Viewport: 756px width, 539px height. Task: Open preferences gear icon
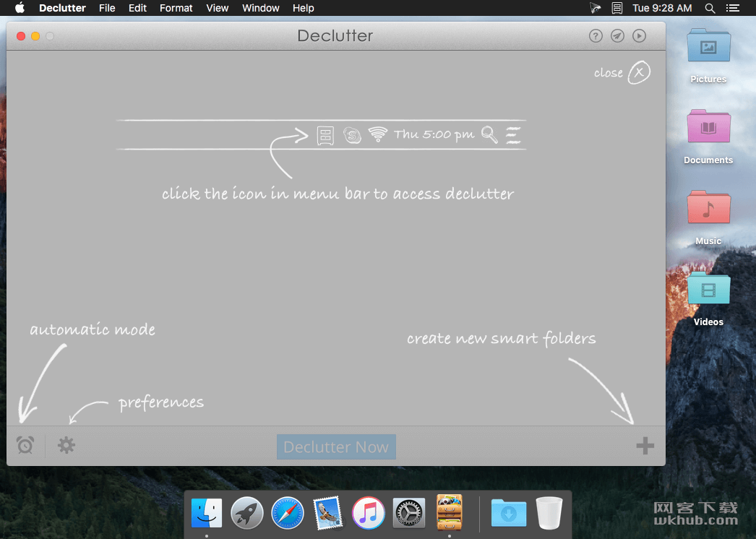coord(66,445)
